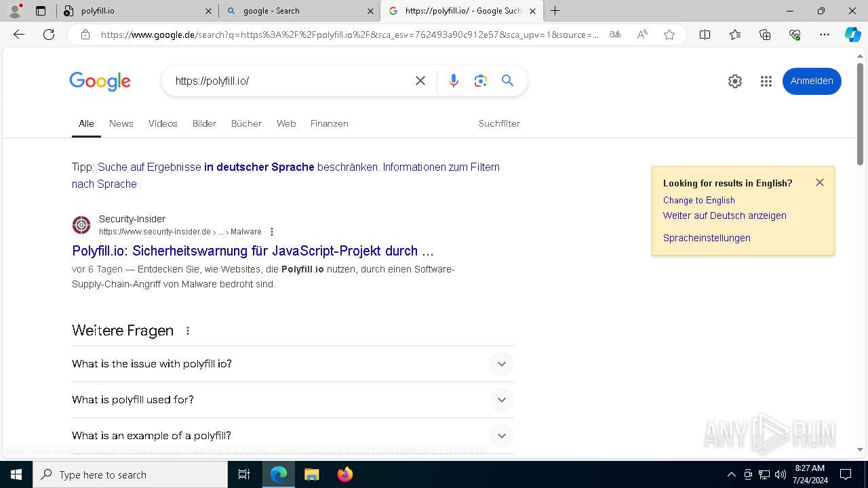Image resolution: width=868 pixels, height=488 pixels.
Task: Open the Edge profile icon
Action: point(15,11)
